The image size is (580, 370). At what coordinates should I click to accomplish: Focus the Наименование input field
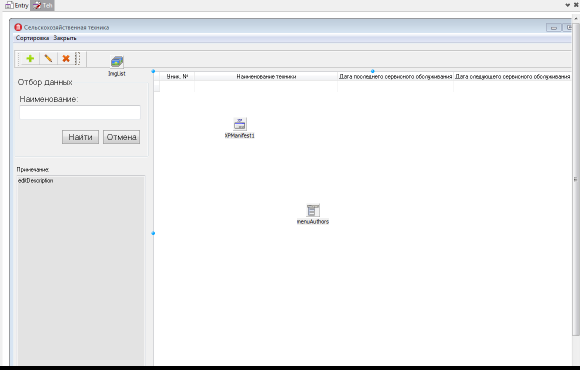pos(80,112)
